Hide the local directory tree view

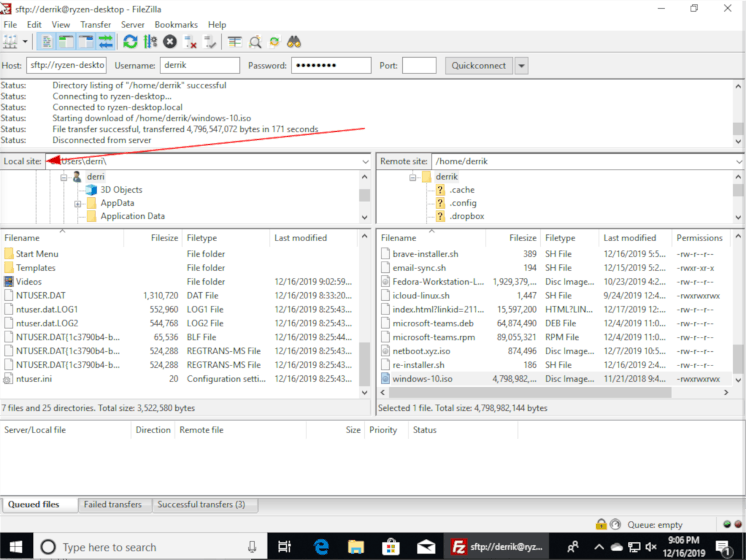(65, 42)
